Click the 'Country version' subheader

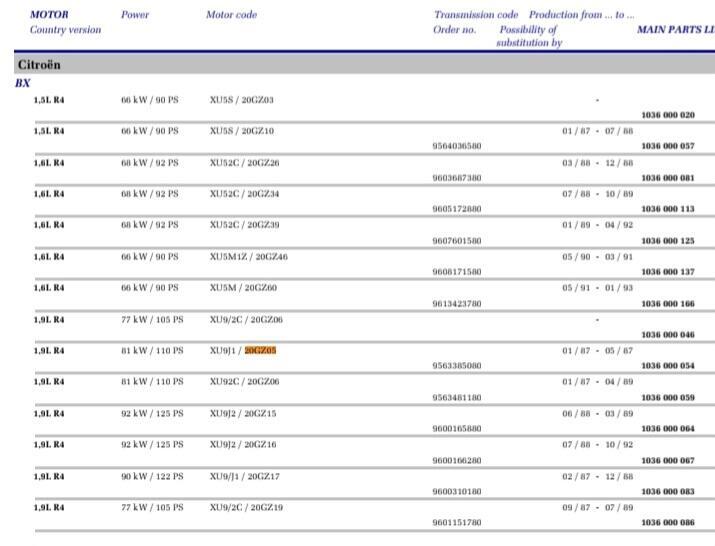tap(66, 30)
